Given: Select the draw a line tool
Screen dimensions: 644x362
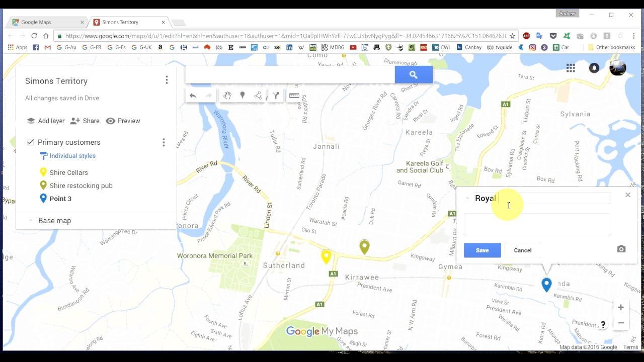Looking at the screenshot, I should coord(258,96).
